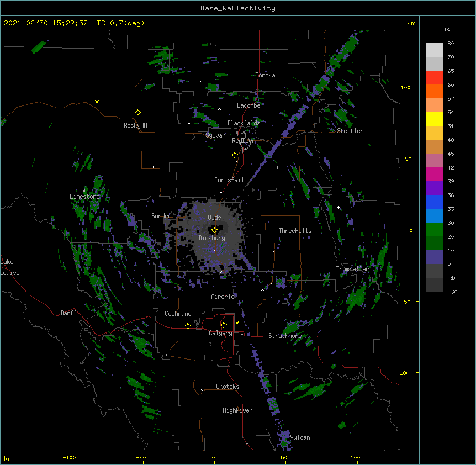The width and height of the screenshot is (476, 465).
Task: Click the Airdrie city label
Action: [x=223, y=297]
